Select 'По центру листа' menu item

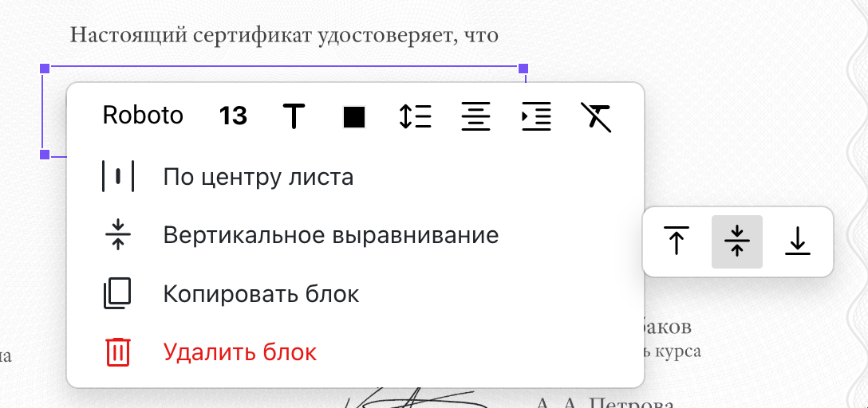click(x=355, y=178)
